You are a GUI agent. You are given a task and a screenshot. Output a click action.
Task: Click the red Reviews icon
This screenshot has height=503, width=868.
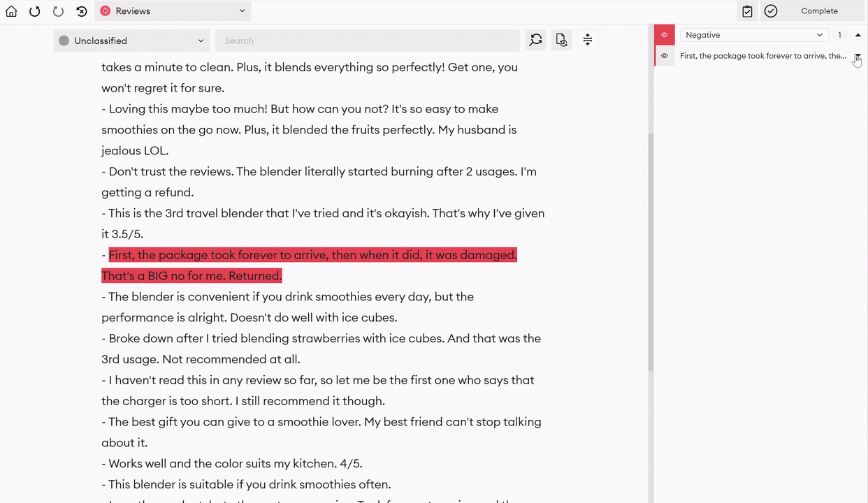click(105, 10)
